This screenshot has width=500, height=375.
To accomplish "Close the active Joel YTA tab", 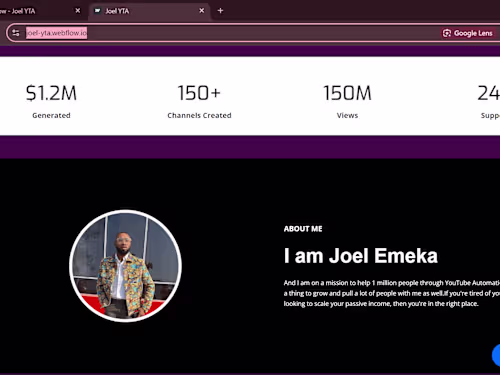I will coord(202,11).
